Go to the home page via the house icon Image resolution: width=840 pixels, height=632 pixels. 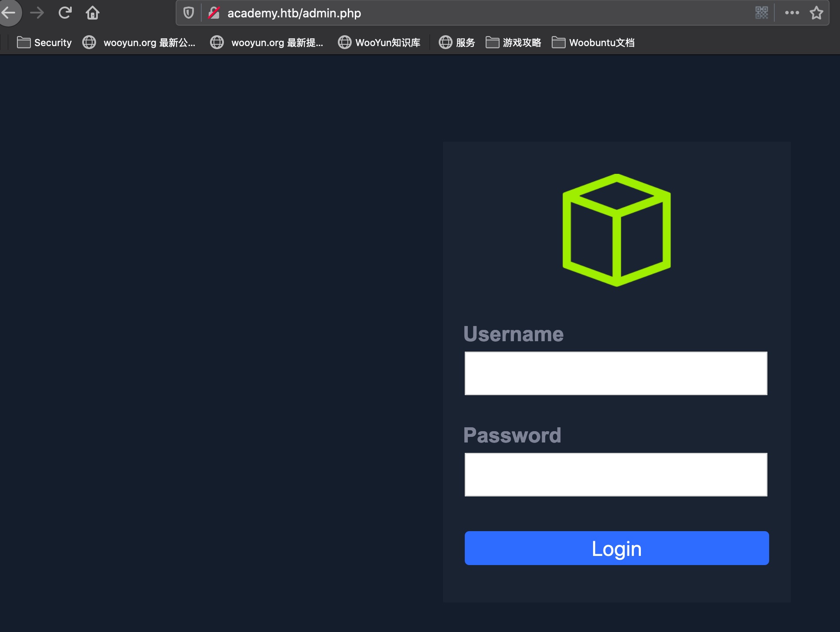(x=93, y=13)
